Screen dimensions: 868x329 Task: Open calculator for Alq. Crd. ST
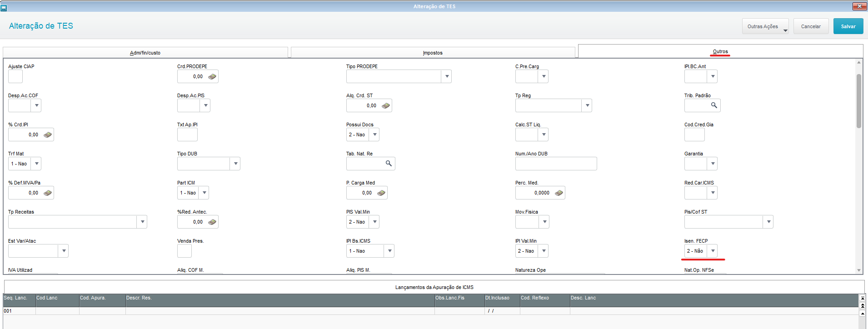click(x=386, y=106)
